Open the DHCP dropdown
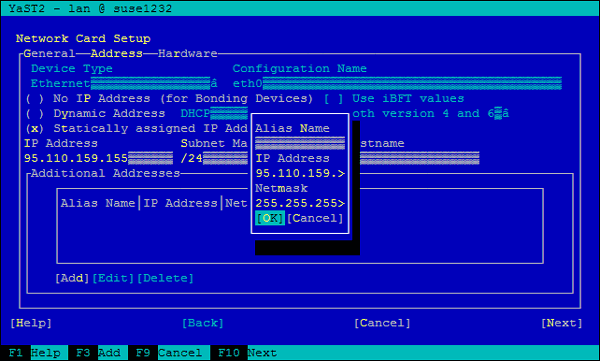 pos(214,113)
